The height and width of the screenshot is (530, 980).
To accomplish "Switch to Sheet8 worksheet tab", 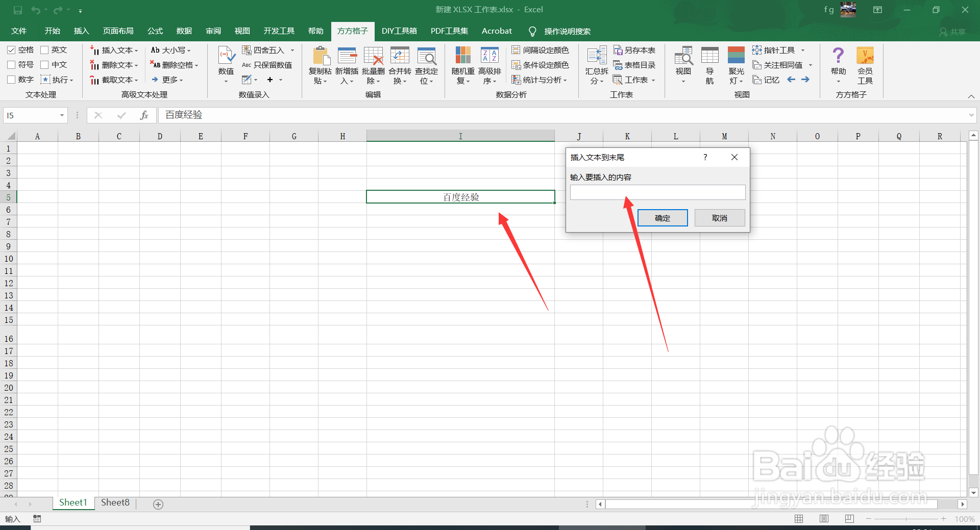I will point(115,502).
